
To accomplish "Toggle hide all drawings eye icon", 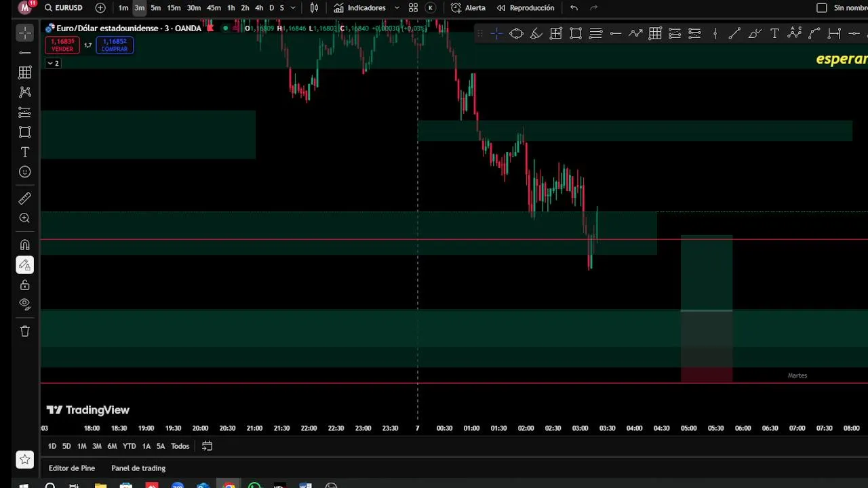I will (x=25, y=304).
